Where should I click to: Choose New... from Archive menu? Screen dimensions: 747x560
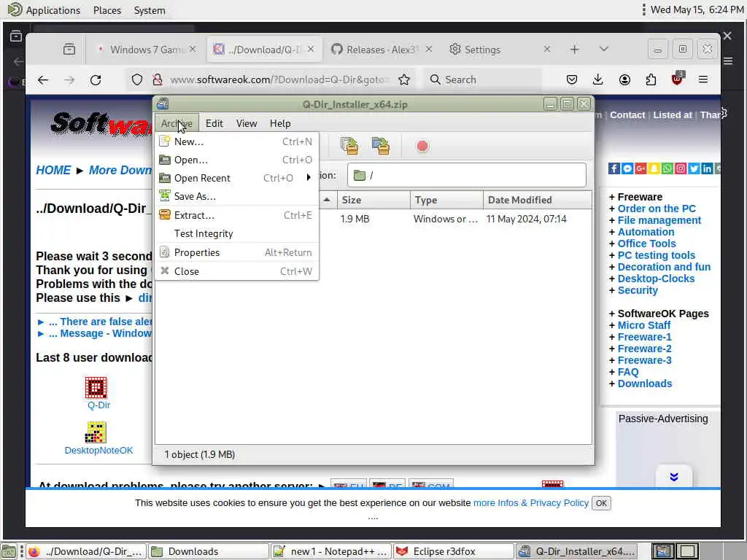click(x=236, y=141)
